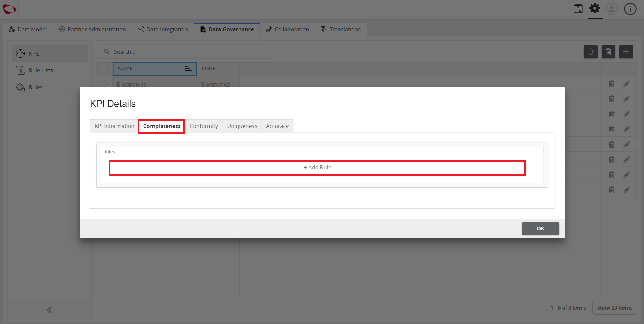Switch to the Partner Administration tab
644x324 pixels.
pos(92,29)
